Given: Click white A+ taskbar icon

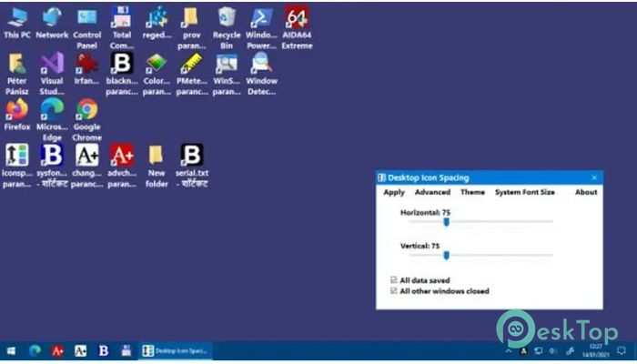Looking at the screenshot, I should tap(80, 350).
